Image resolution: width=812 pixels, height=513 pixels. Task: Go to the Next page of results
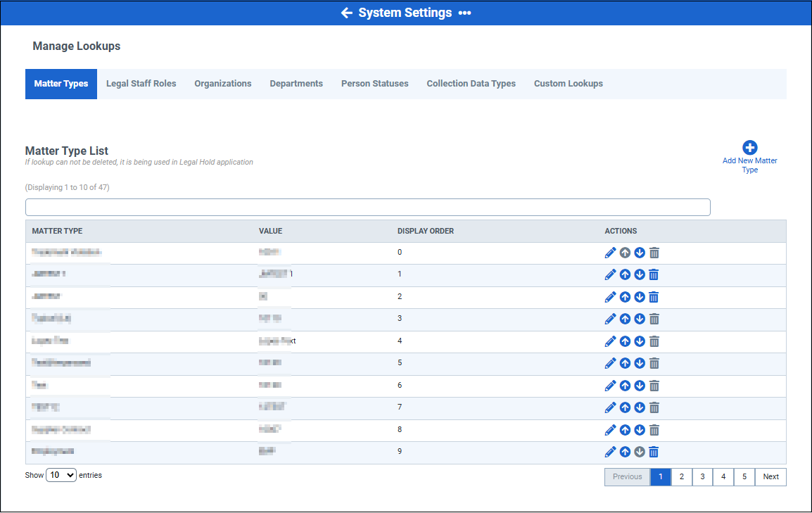tap(770, 477)
